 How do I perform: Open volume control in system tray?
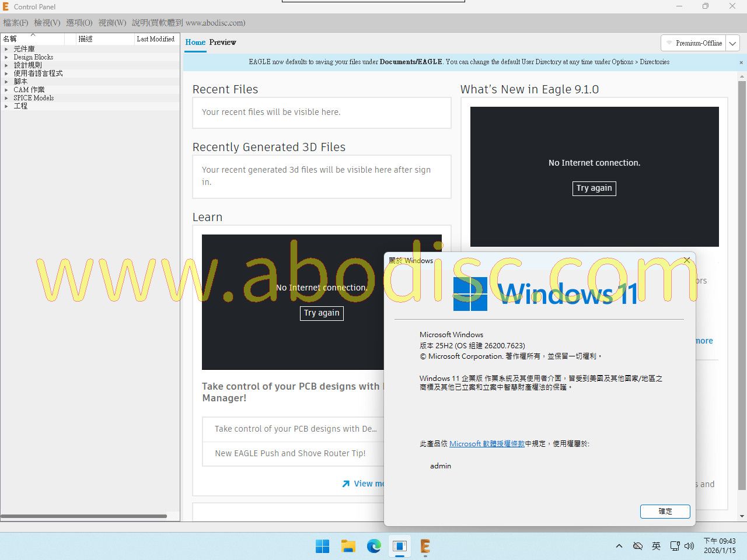click(x=689, y=547)
